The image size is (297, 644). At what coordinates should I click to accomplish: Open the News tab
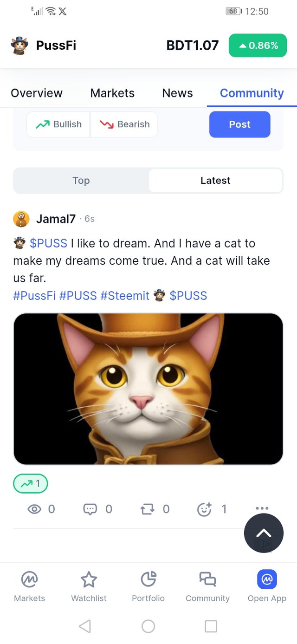(177, 93)
